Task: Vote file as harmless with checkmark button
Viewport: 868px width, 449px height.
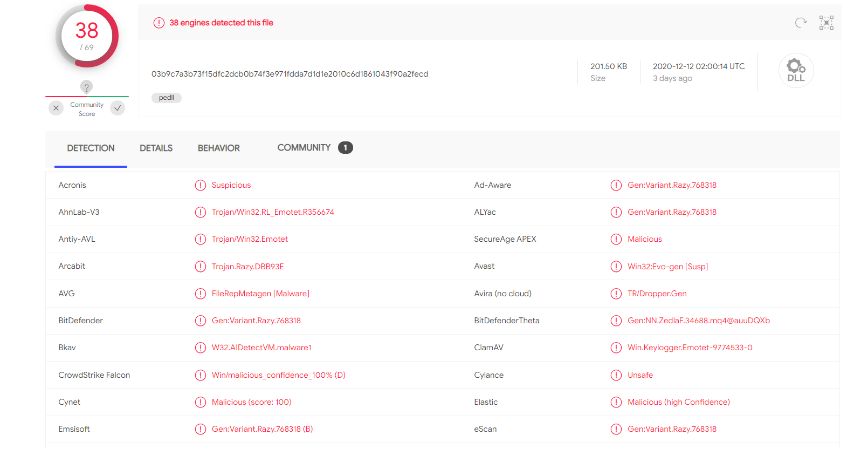Action: click(118, 108)
